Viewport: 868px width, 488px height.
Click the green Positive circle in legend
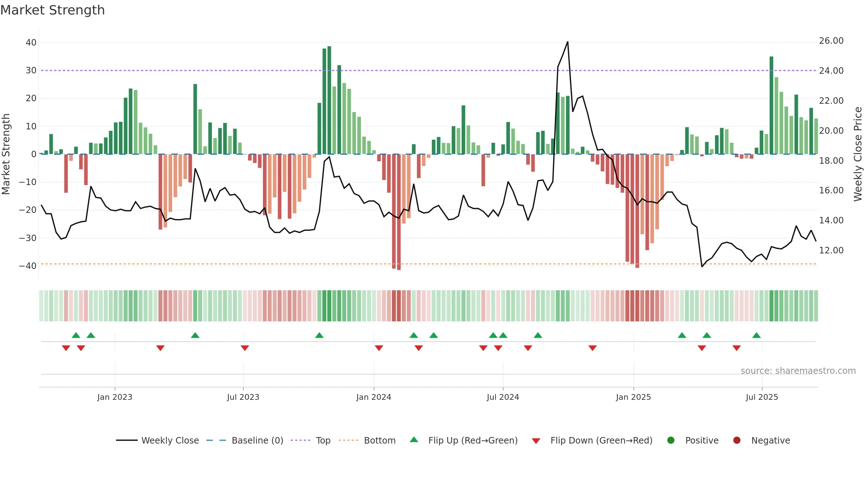(x=671, y=440)
